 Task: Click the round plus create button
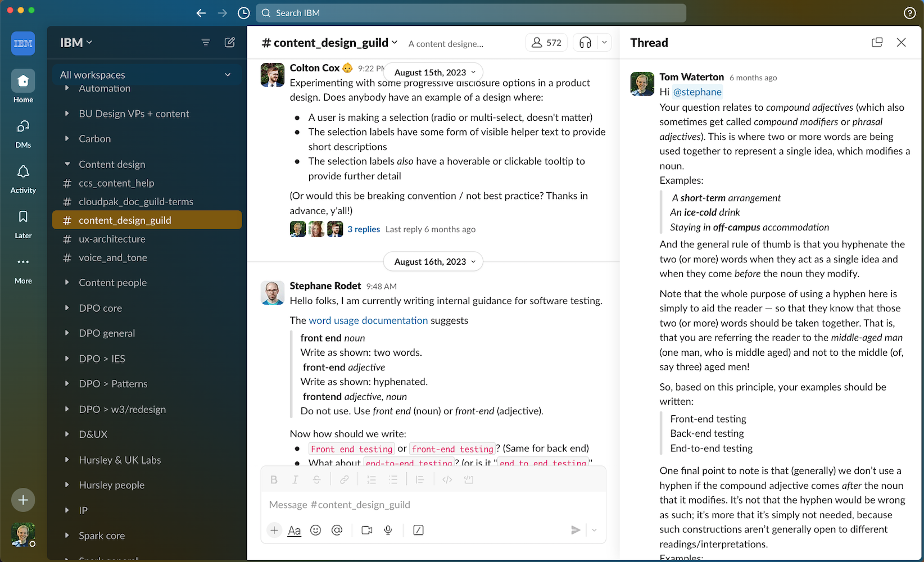coord(23,500)
